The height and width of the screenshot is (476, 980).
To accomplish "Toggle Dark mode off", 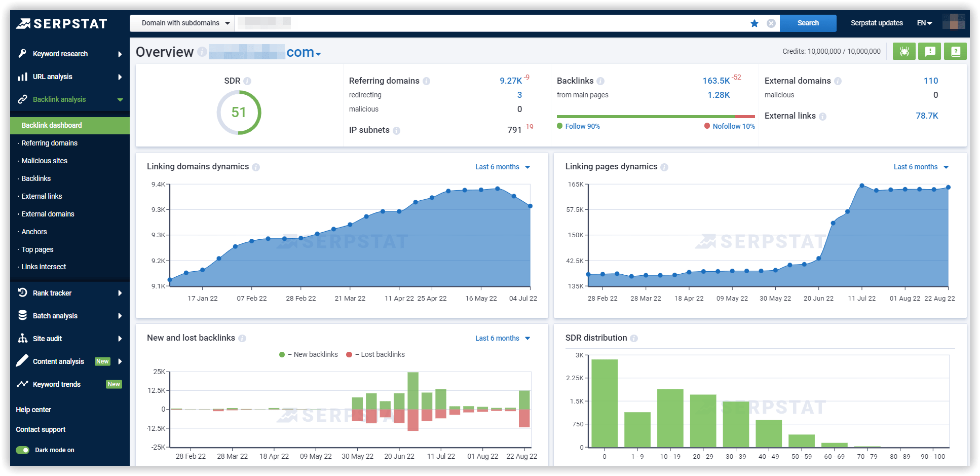I will point(22,450).
